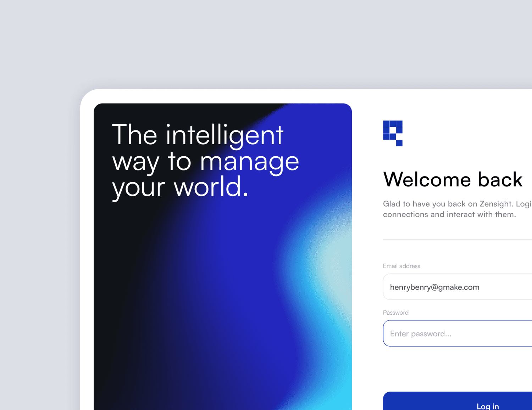Click the Zensight pixel logo icon

(x=393, y=133)
